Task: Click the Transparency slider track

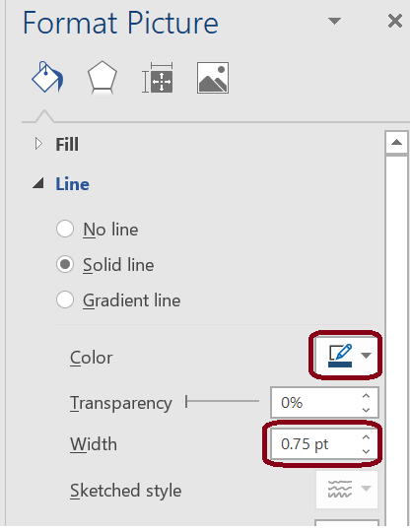Action: [x=223, y=401]
